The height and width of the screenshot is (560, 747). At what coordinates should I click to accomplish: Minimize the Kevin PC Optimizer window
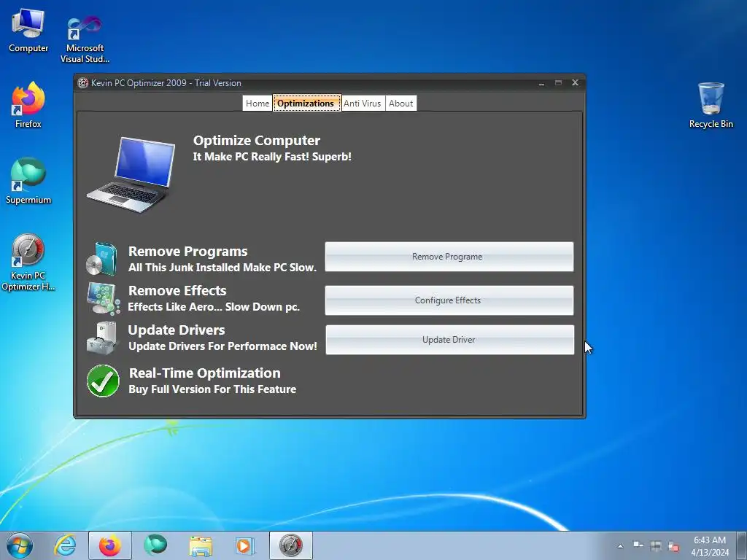542,83
